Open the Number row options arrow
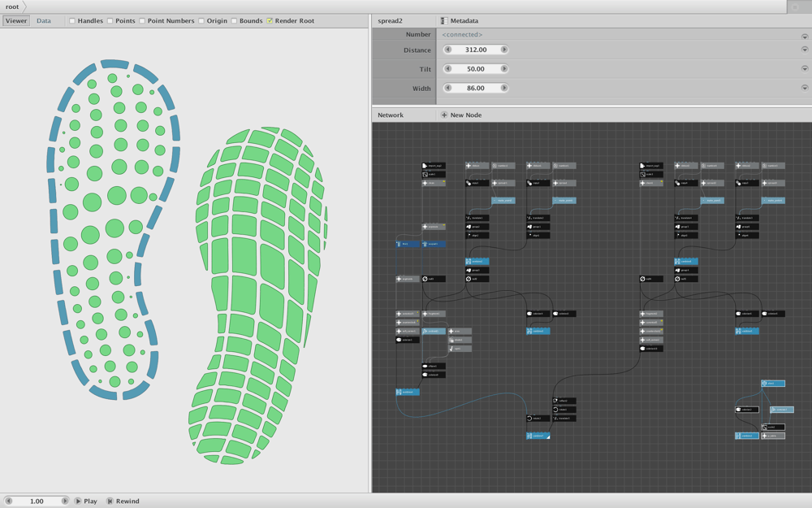Screen dimensions: 812x508 [804, 37]
